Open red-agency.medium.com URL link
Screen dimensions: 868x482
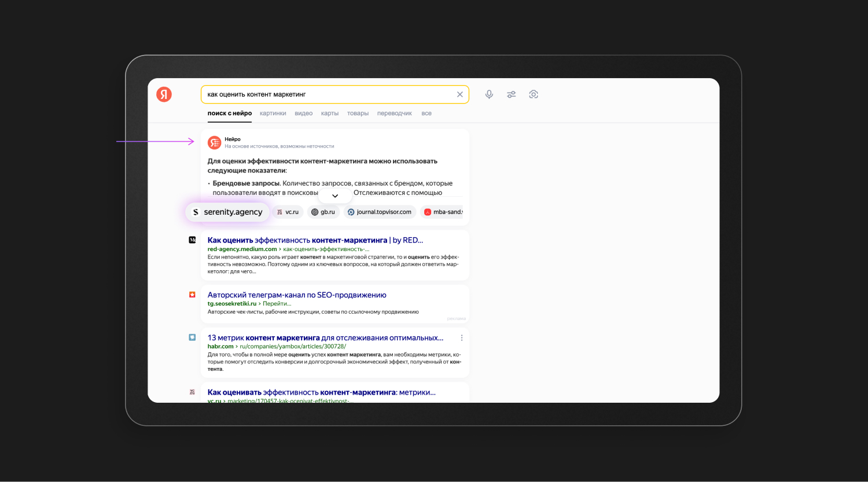(288, 249)
